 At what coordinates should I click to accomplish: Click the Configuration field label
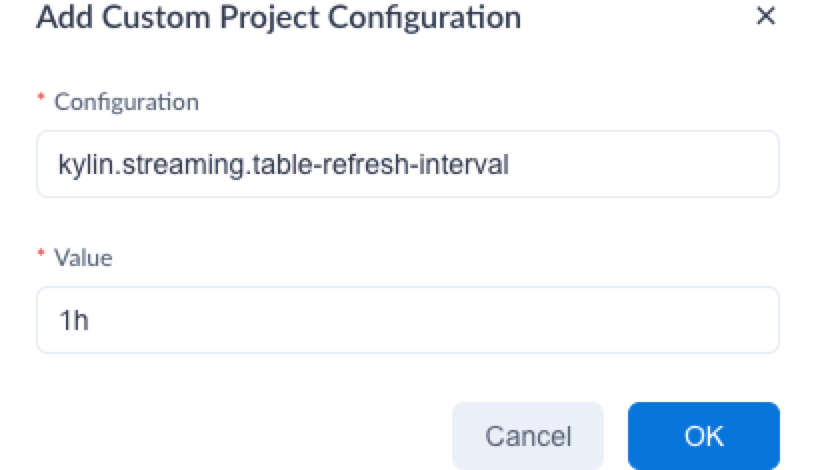point(126,101)
